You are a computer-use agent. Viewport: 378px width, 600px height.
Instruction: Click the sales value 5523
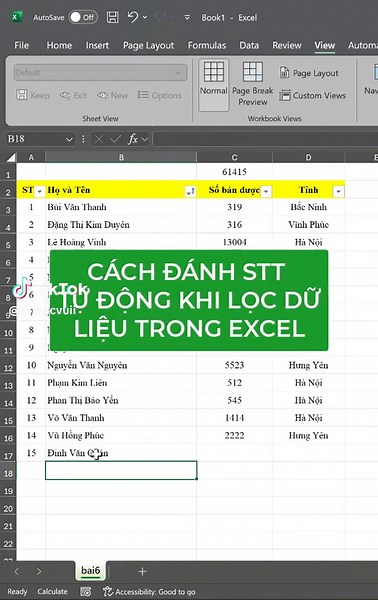coord(234,365)
